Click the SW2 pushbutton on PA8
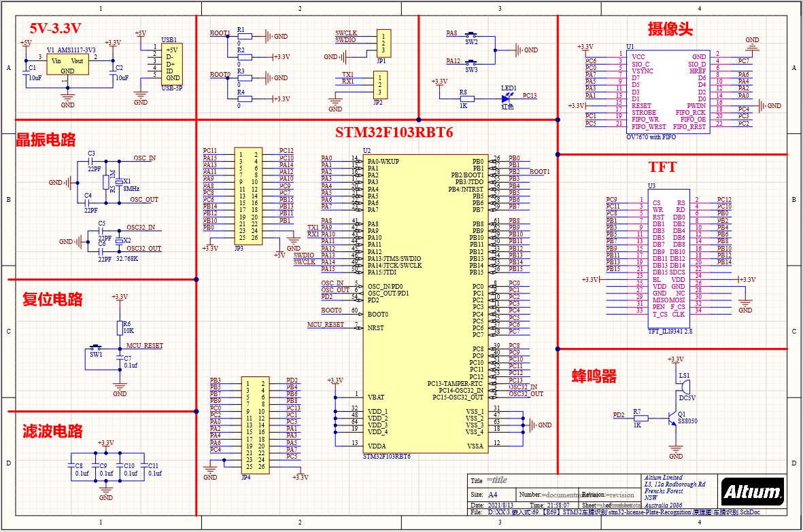The image size is (803, 532). click(471, 36)
